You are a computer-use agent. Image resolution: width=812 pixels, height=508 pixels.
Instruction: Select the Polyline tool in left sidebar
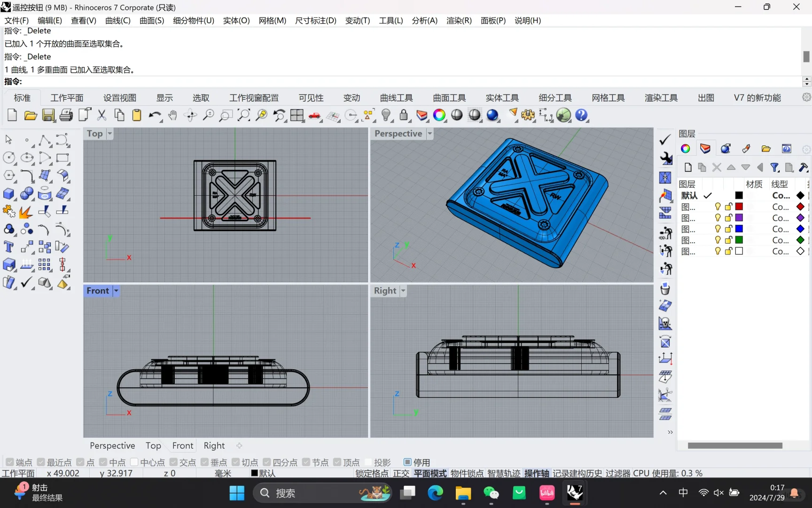click(45, 140)
